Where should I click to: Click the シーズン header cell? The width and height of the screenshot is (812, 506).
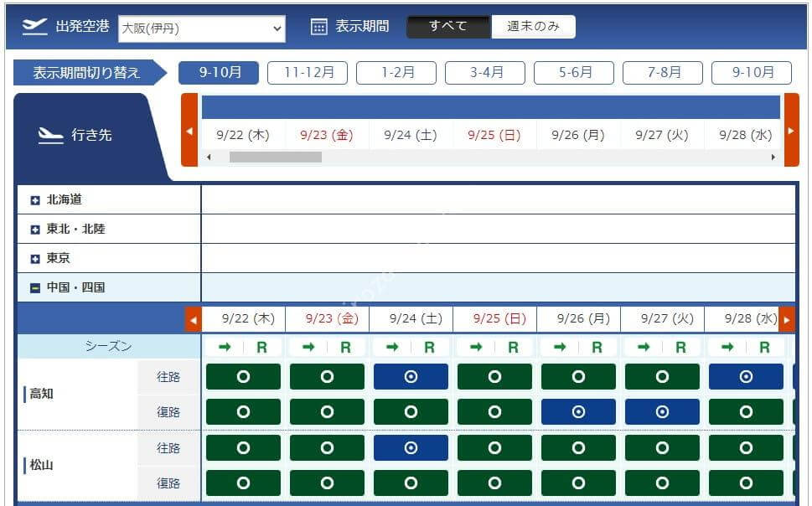click(109, 347)
